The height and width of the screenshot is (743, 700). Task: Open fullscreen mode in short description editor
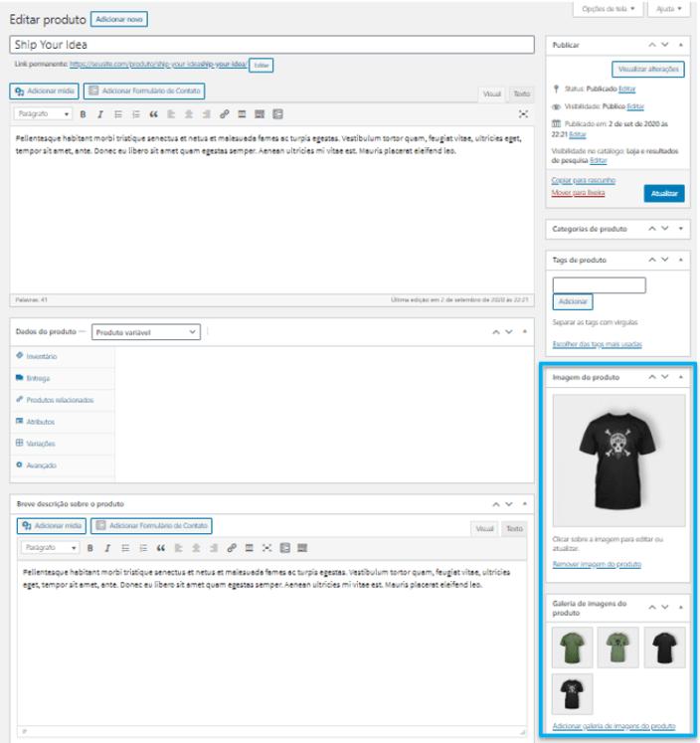266,548
